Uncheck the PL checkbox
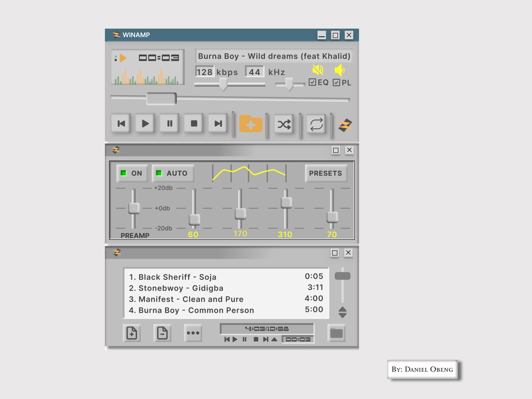Image resolution: width=532 pixels, height=399 pixels. click(336, 82)
